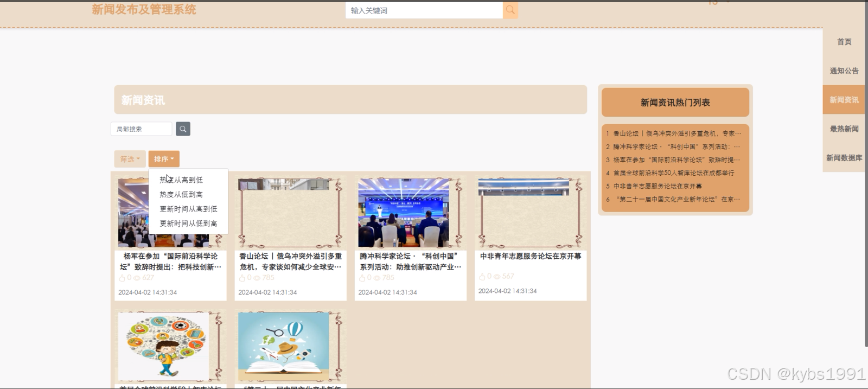
Task: Open 通知公告 in side navigation
Action: pyautogui.click(x=844, y=71)
